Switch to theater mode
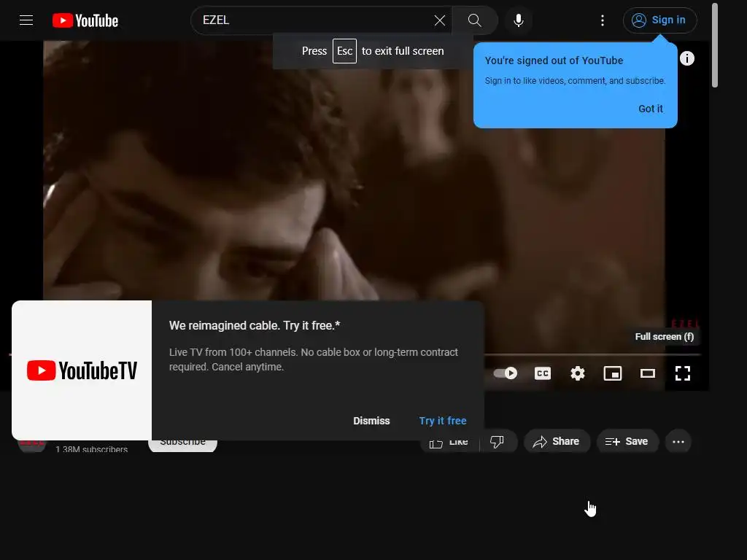This screenshot has width=747, height=560. [648, 373]
